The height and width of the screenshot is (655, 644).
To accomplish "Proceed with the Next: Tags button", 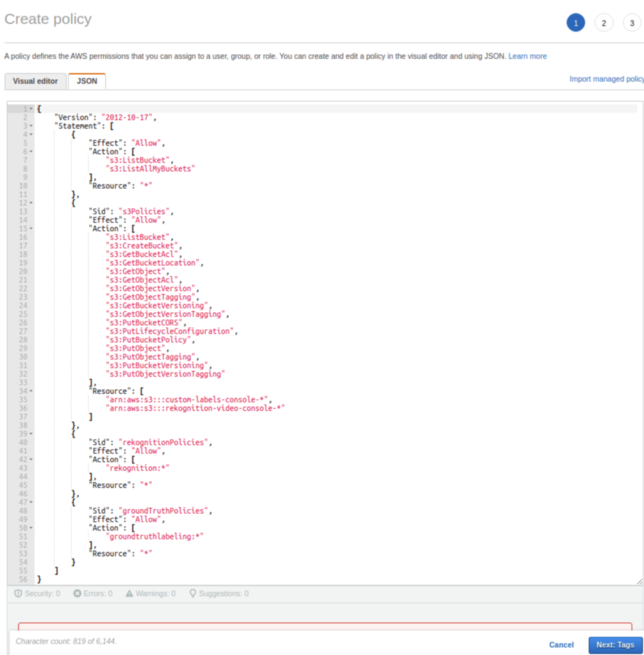I will (615, 644).
